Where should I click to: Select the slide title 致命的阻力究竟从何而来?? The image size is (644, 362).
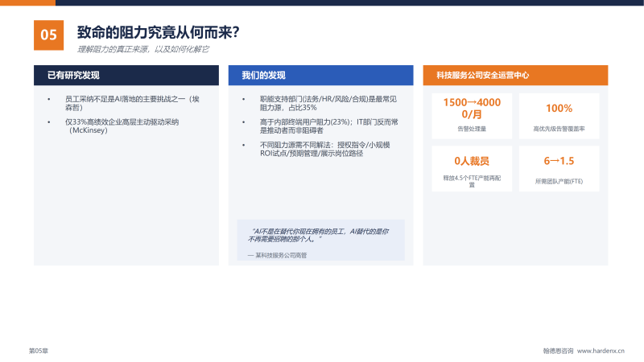point(158,32)
